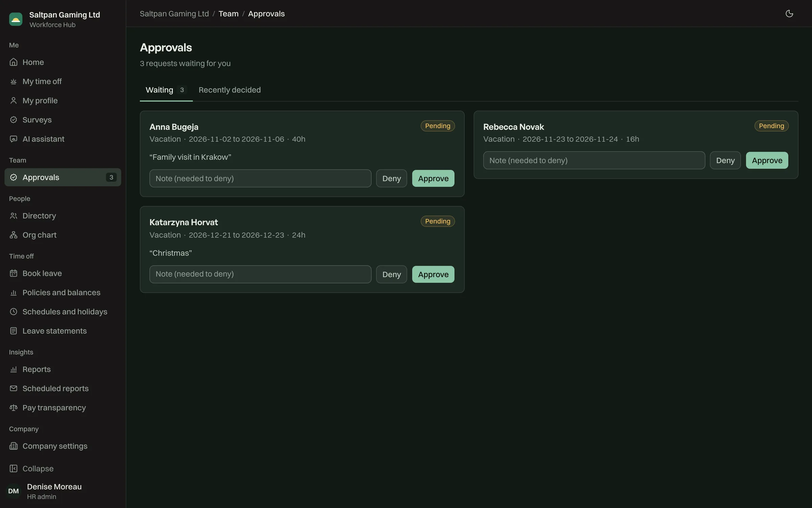812x508 pixels.
Task: Toggle dark mode moon icon
Action: click(789, 14)
